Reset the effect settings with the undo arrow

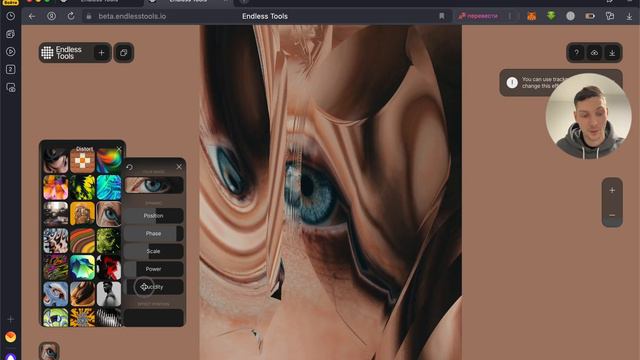(x=129, y=167)
